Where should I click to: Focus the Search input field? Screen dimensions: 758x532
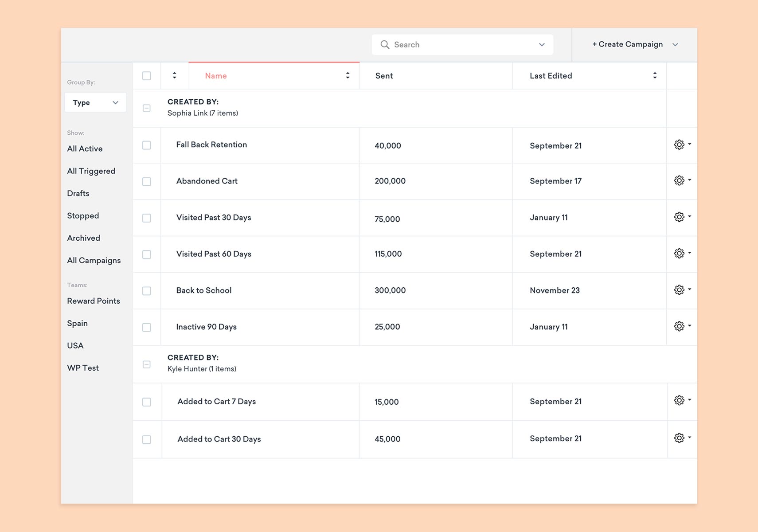tap(461, 45)
